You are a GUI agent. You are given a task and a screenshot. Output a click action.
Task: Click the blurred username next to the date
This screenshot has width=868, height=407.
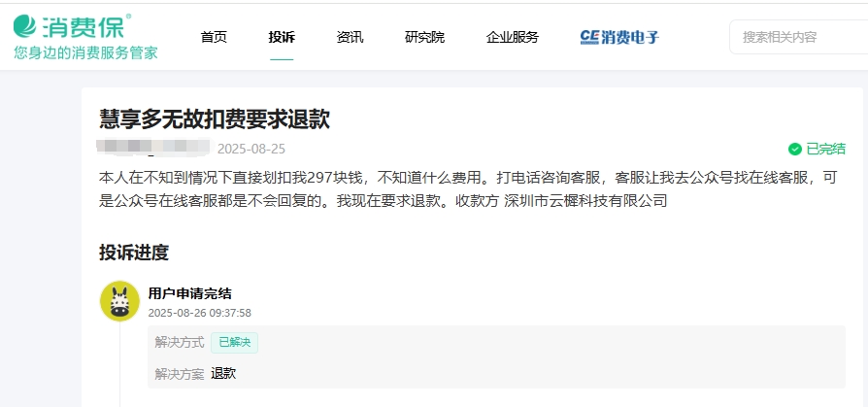click(154, 147)
